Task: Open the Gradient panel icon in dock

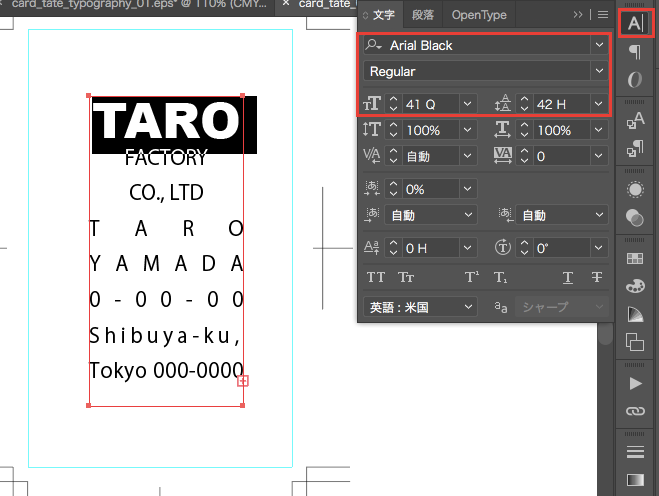Action: coord(635,481)
